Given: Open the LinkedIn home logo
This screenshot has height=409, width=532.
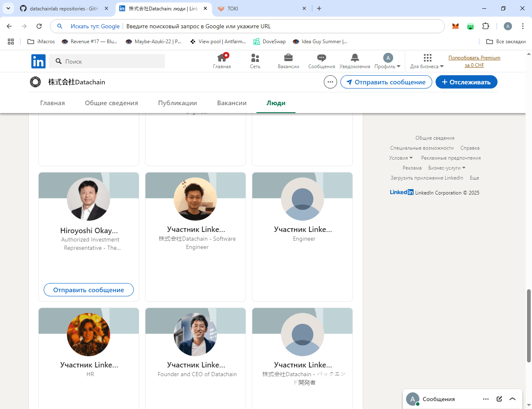Looking at the screenshot, I should point(38,62).
